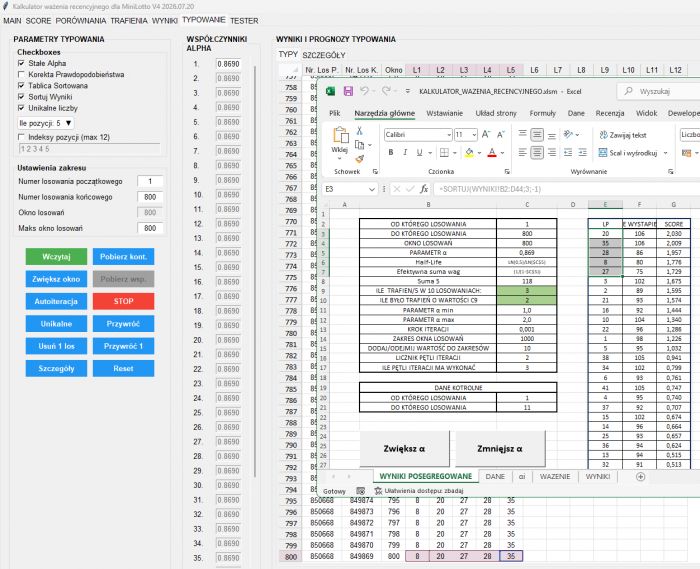Open the merge options dropdown arrow

[x=665, y=153]
